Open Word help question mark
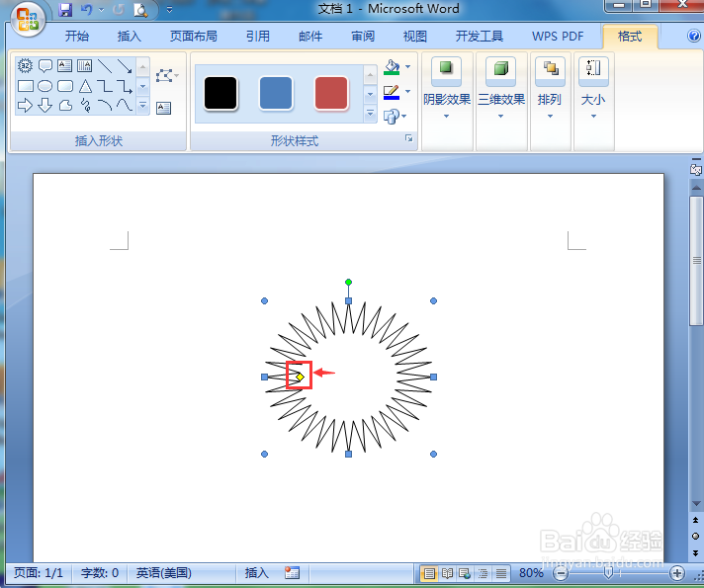Screen dimensions: 704x588 tap(694, 36)
